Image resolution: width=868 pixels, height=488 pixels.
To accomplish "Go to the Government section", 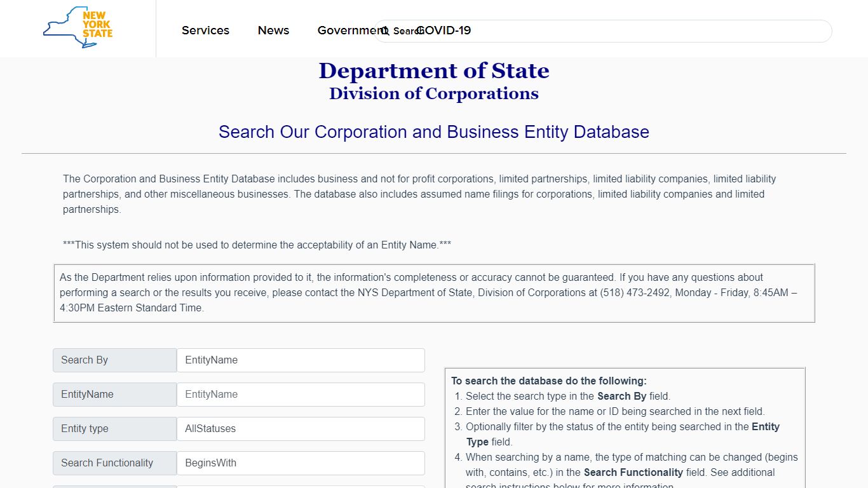I will pos(351,30).
